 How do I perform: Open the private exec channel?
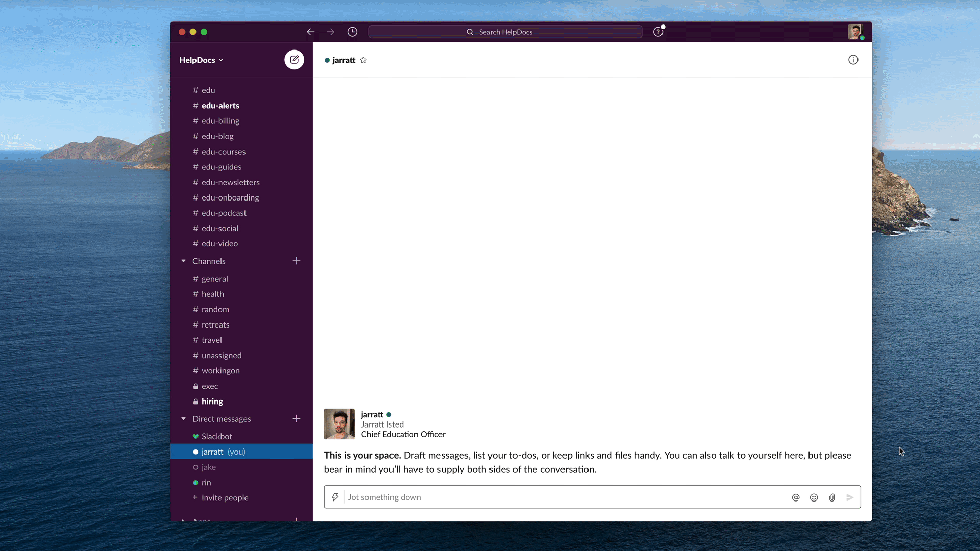[242, 385]
